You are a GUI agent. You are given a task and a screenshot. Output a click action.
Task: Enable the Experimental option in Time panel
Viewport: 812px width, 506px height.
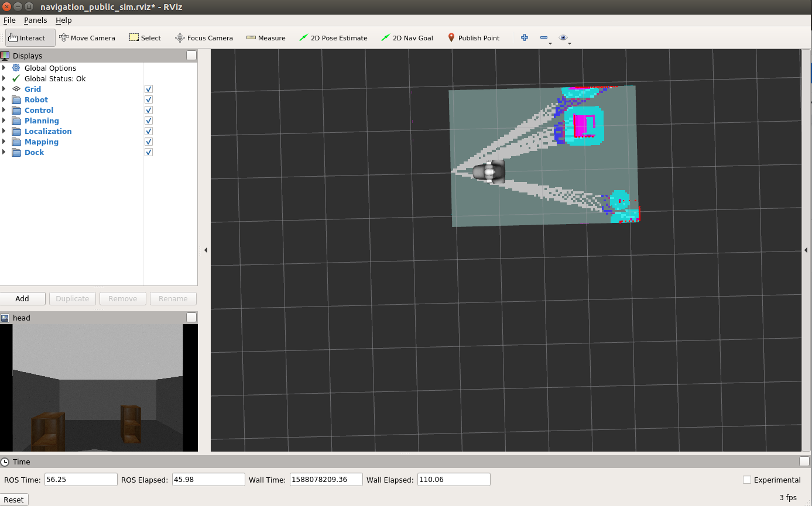[x=747, y=480]
